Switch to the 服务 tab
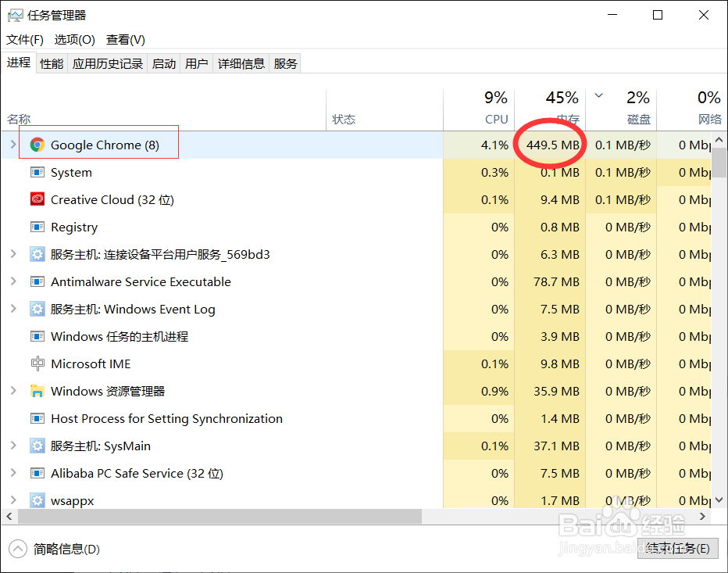The image size is (728, 573). 285,63
